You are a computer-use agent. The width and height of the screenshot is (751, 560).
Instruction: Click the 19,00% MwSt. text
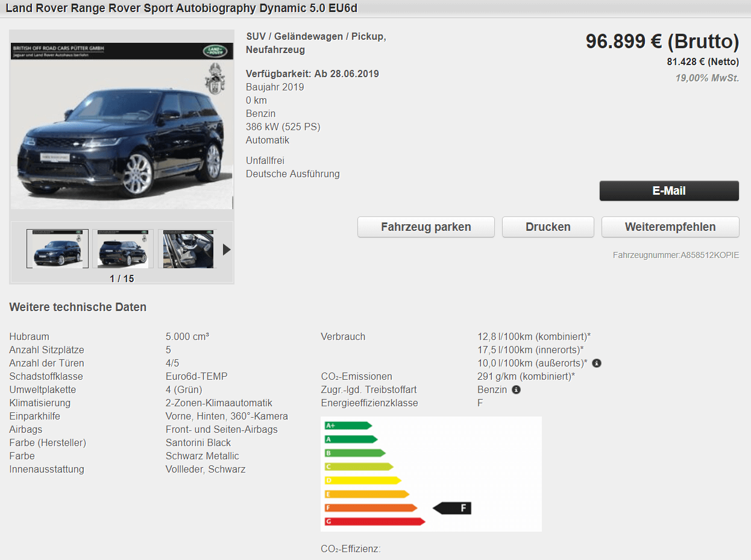(x=707, y=78)
